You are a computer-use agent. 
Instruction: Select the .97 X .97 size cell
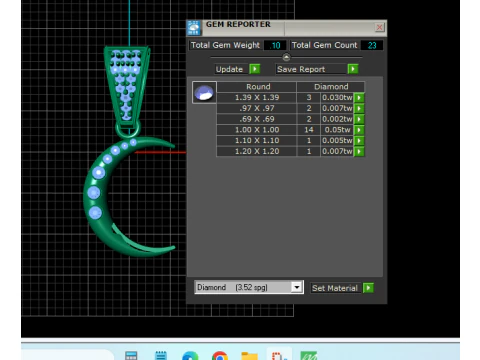[x=257, y=108]
